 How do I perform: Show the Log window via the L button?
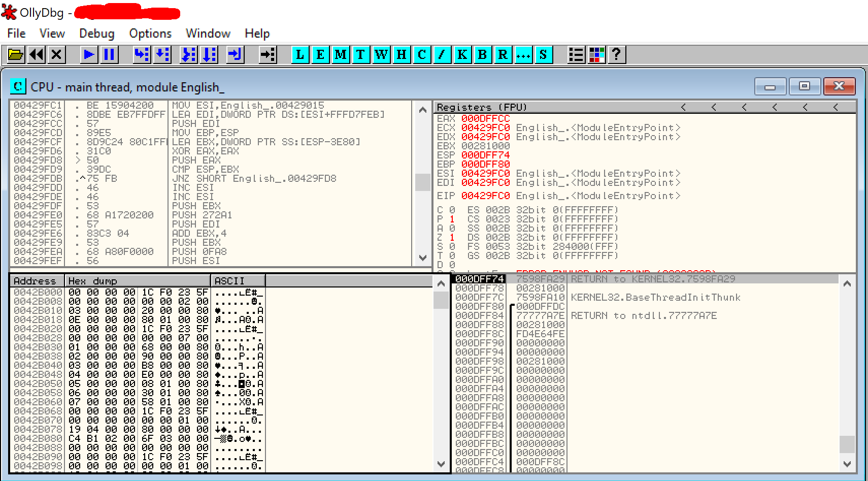[x=300, y=54]
